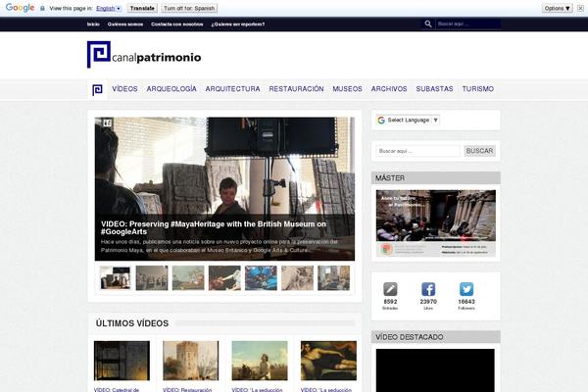Open the Twitter followers icon
The width and height of the screenshot is (588, 392).
(466, 289)
